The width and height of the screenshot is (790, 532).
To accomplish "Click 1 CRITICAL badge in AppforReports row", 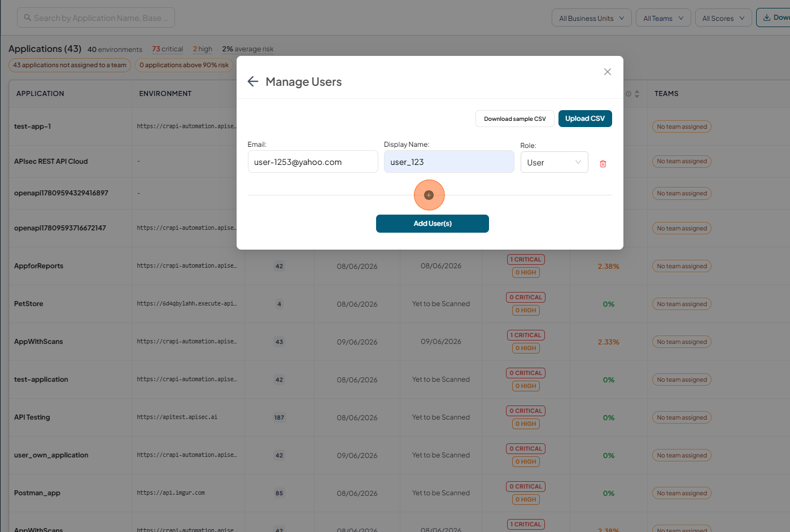I will [526, 260].
